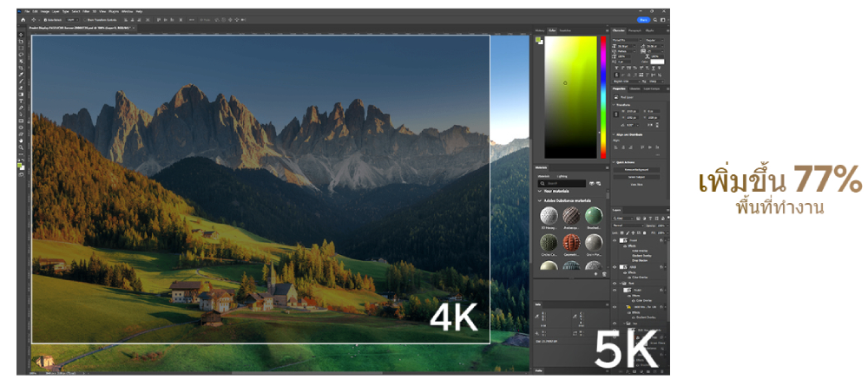Open the File menu

coord(27,11)
